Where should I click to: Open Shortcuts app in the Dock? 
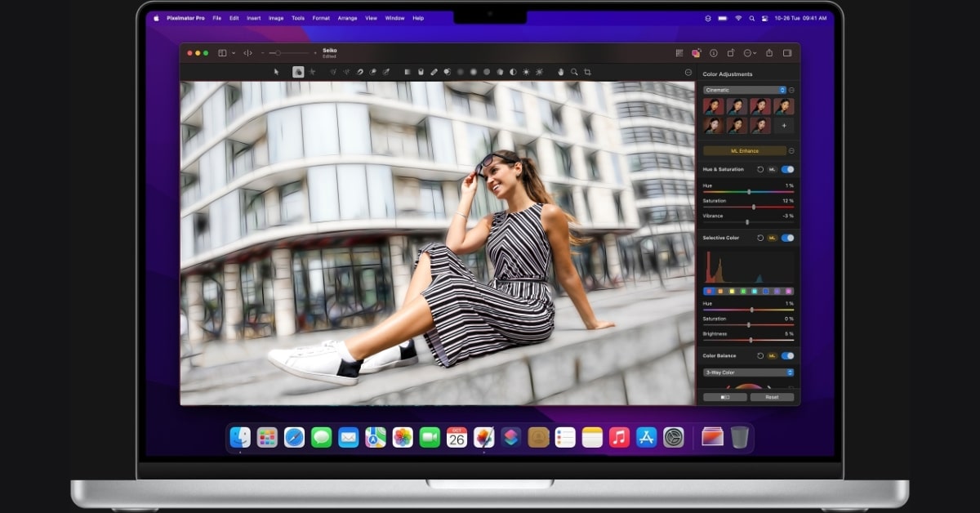(511, 437)
